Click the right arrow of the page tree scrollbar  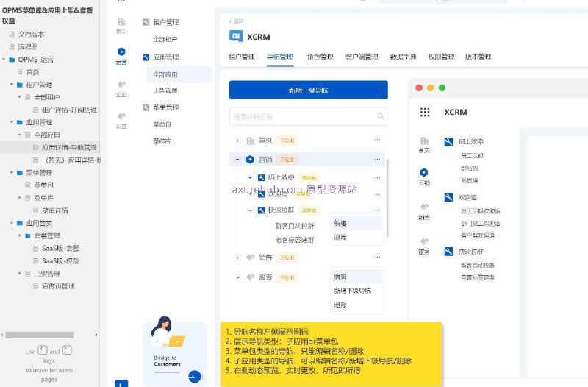pyautogui.click(x=96, y=335)
